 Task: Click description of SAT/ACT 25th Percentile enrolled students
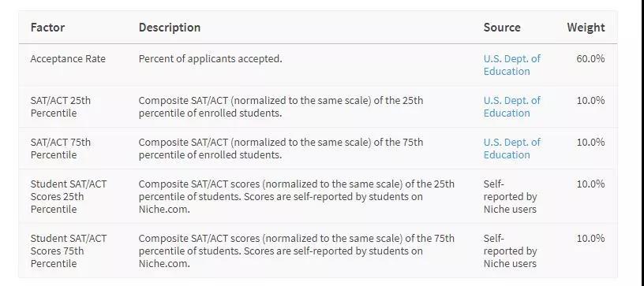(x=280, y=106)
